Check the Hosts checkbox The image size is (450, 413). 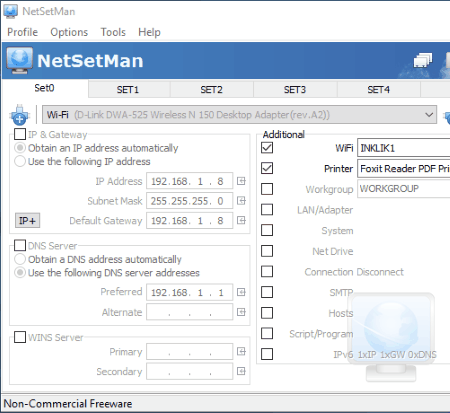pyautogui.click(x=267, y=313)
